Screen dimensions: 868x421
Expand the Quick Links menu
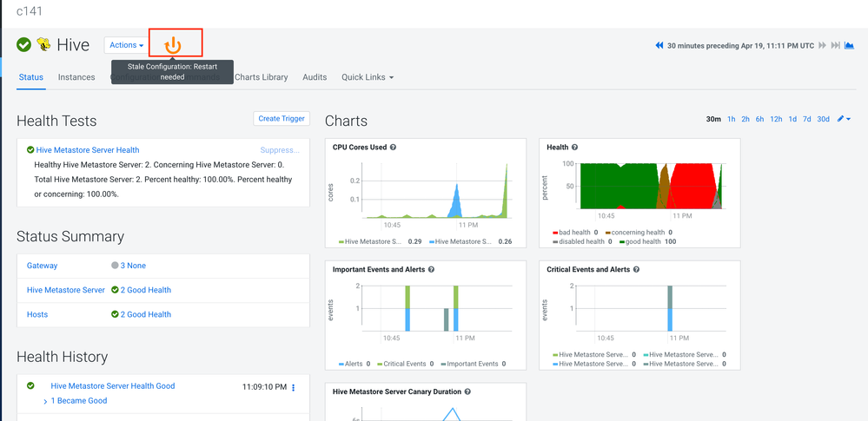368,77
